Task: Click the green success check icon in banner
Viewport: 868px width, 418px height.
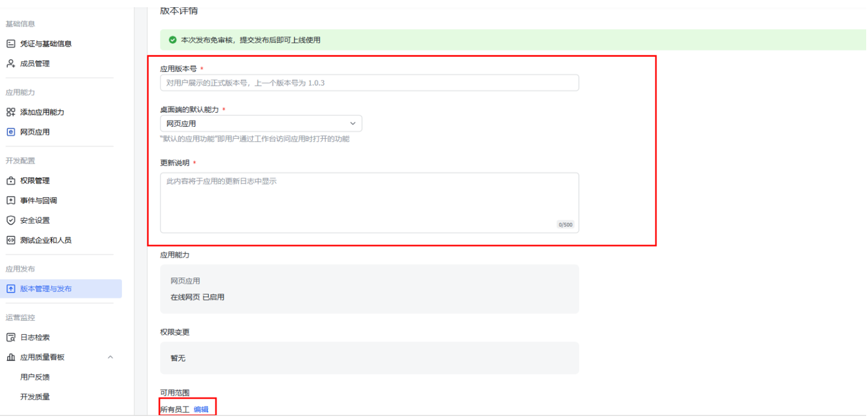Action: click(173, 40)
